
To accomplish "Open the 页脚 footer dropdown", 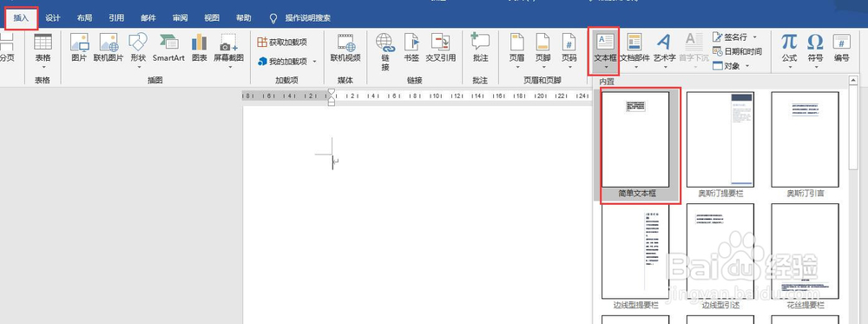I will [543, 50].
